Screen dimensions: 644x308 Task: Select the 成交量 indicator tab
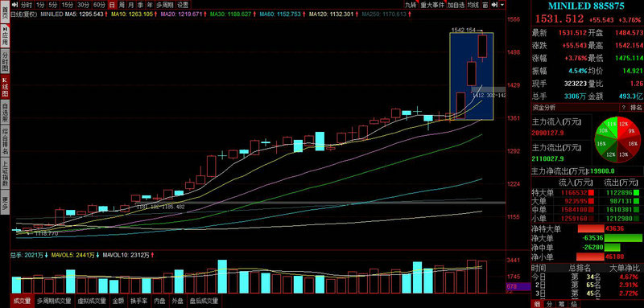[23, 301]
